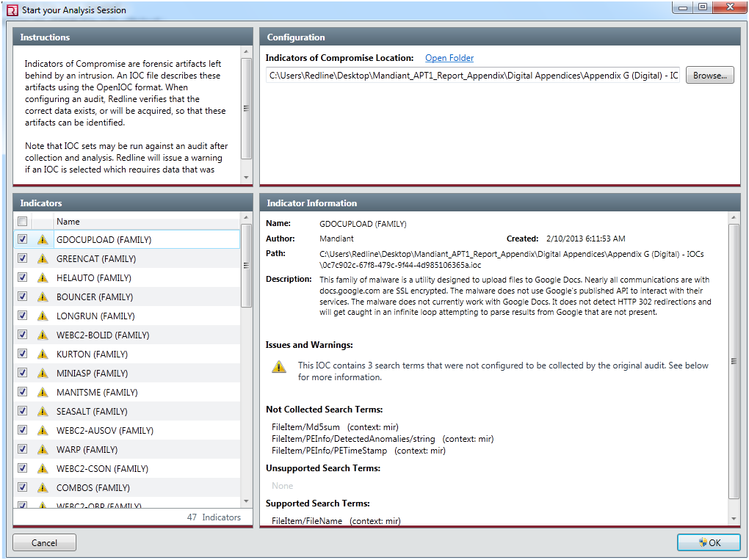The height and width of the screenshot is (560, 749).
Task: Click the Browse... button
Action: click(x=709, y=75)
